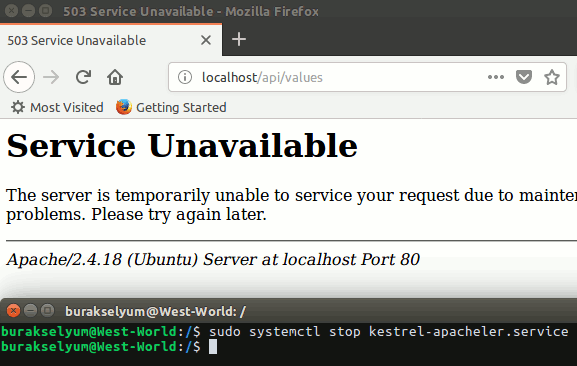Screen dimensions: 577x366
Task: Minimize the terminal window
Action: click(31, 311)
